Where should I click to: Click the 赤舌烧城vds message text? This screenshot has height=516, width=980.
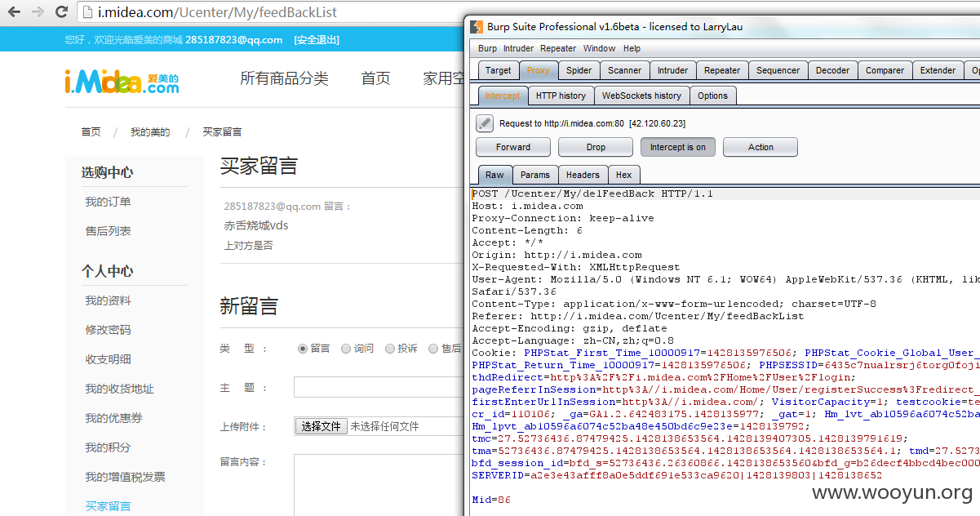click(x=256, y=225)
